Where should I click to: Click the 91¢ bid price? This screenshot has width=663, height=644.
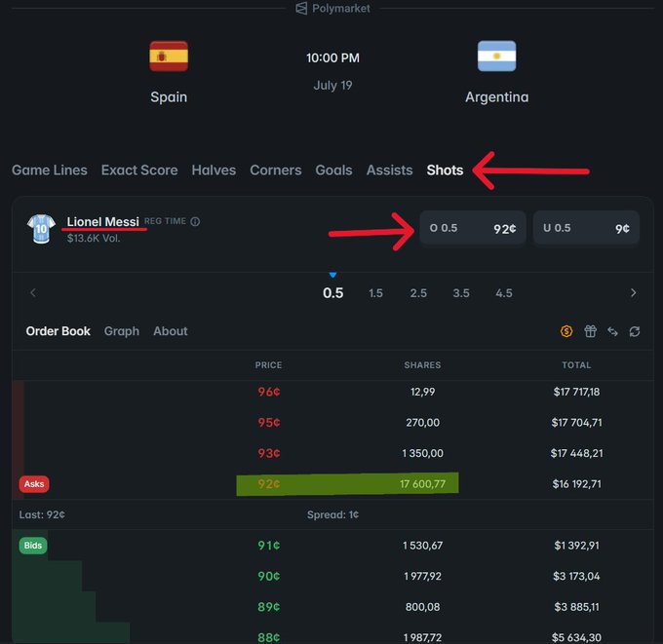click(269, 546)
